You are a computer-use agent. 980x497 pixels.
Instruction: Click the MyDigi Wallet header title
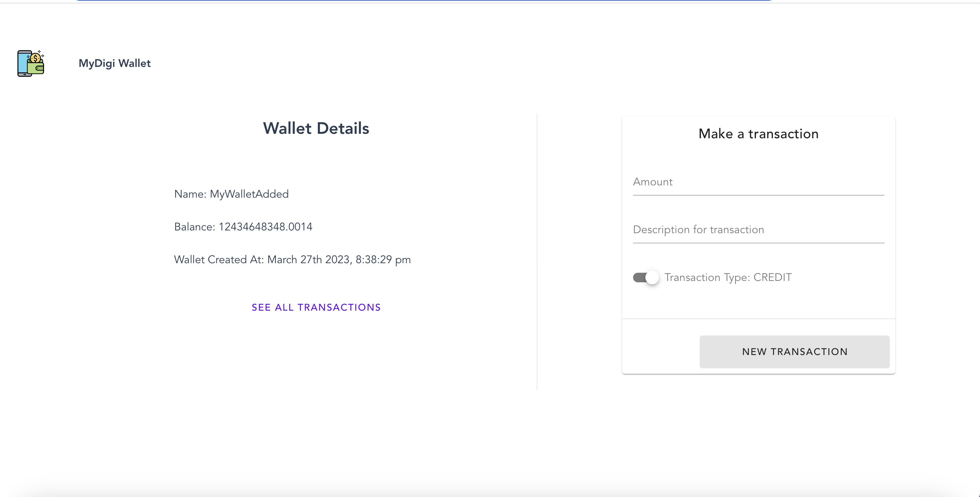pyautogui.click(x=114, y=63)
